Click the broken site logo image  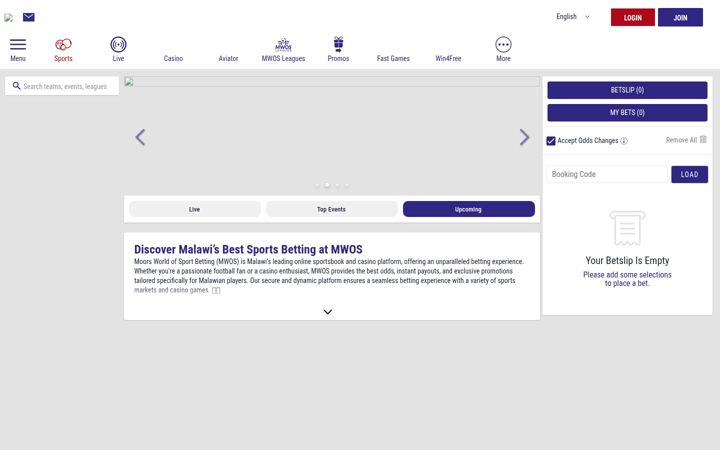point(8,17)
